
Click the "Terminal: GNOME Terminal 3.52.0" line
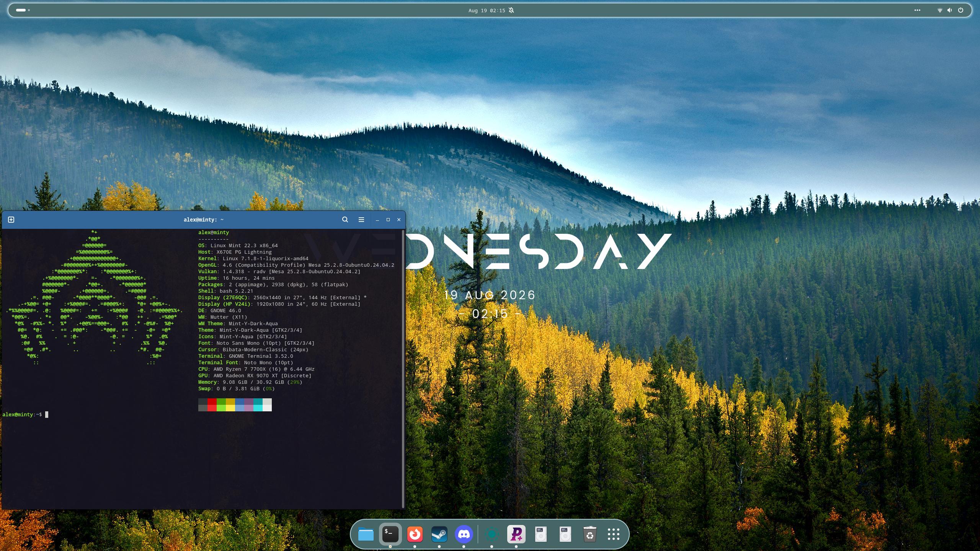246,356
